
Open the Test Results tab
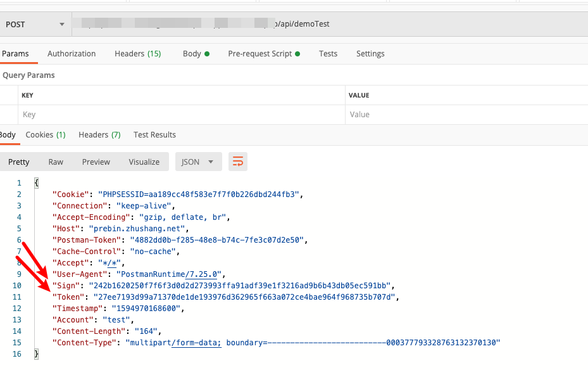[154, 135]
